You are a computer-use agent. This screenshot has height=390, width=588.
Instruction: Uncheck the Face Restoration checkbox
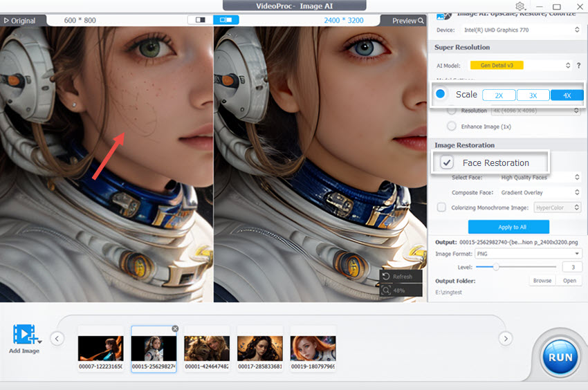(448, 162)
